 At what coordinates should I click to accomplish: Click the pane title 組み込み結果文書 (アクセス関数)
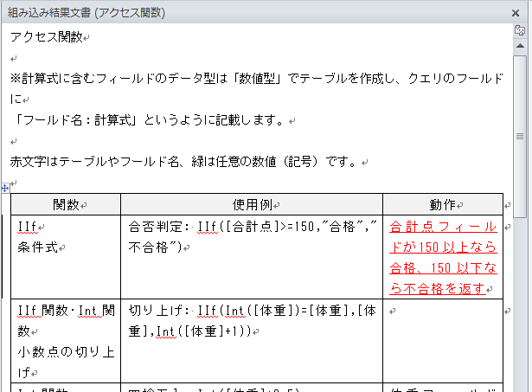pyautogui.click(x=87, y=13)
